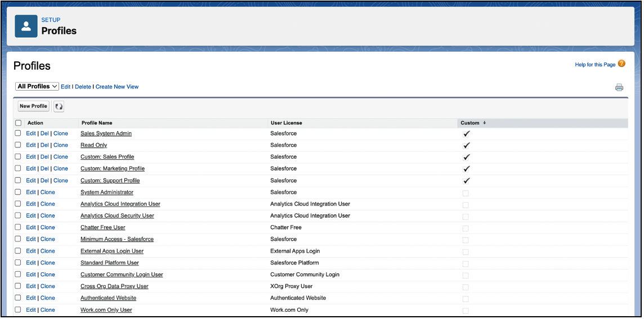Image resolution: width=644 pixels, height=319 pixels.
Task: Click Edit link next to view dropdown
Action: pyautogui.click(x=66, y=87)
